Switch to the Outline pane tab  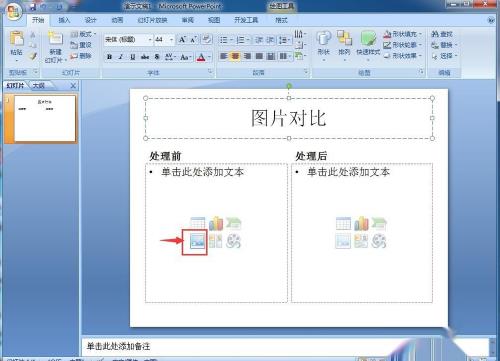coord(39,86)
